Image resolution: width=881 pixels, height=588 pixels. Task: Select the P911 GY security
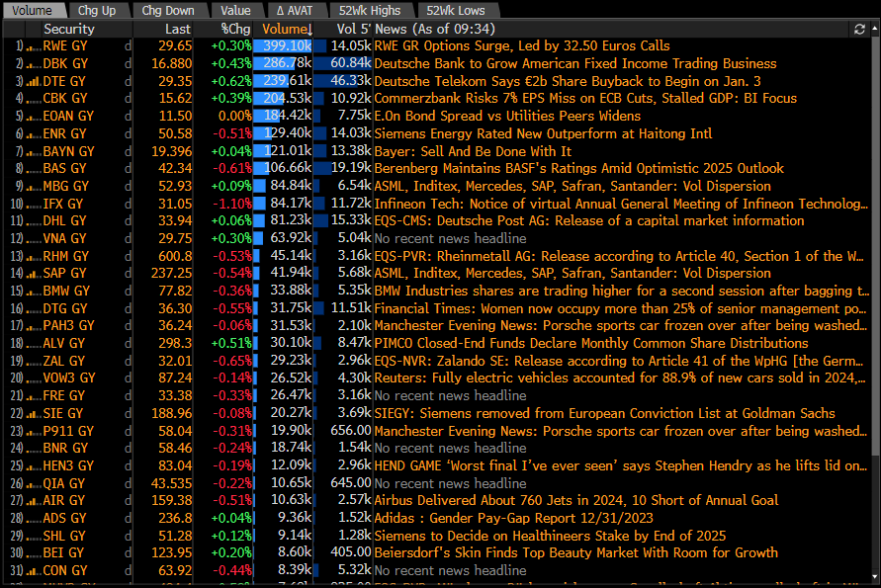[x=68, y=431]
